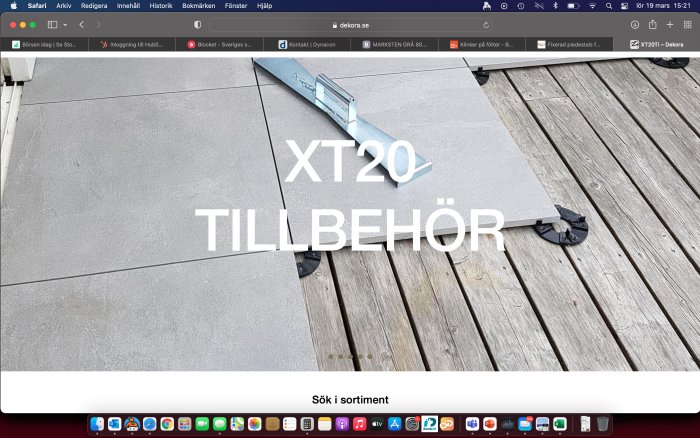Switch to the Kontakt | Dynacon tab
This screenshot has width=700, height=438.
[x=307, y=44]
